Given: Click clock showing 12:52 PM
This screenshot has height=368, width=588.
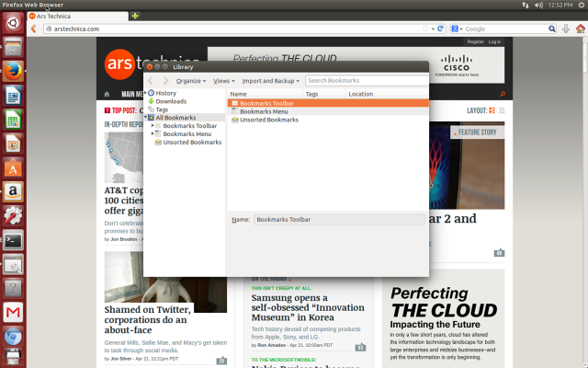Looking at the screenshot, I should pyautogui.click(x=560, y=5).
